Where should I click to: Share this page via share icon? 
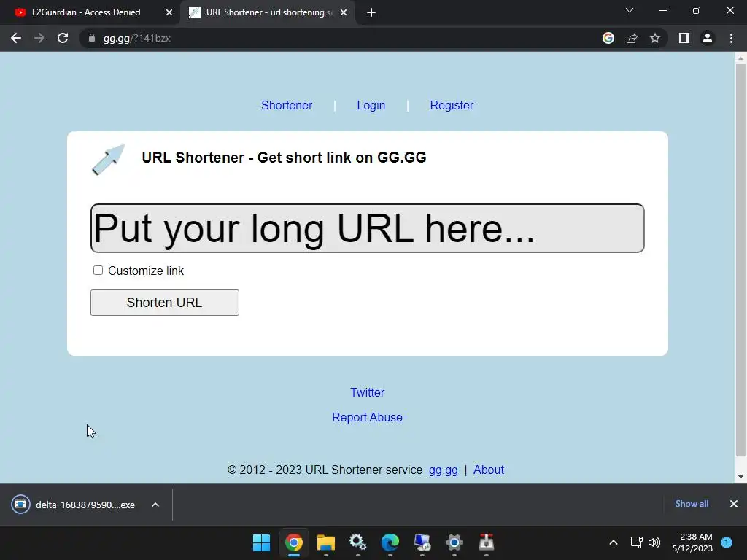point(632,38)
